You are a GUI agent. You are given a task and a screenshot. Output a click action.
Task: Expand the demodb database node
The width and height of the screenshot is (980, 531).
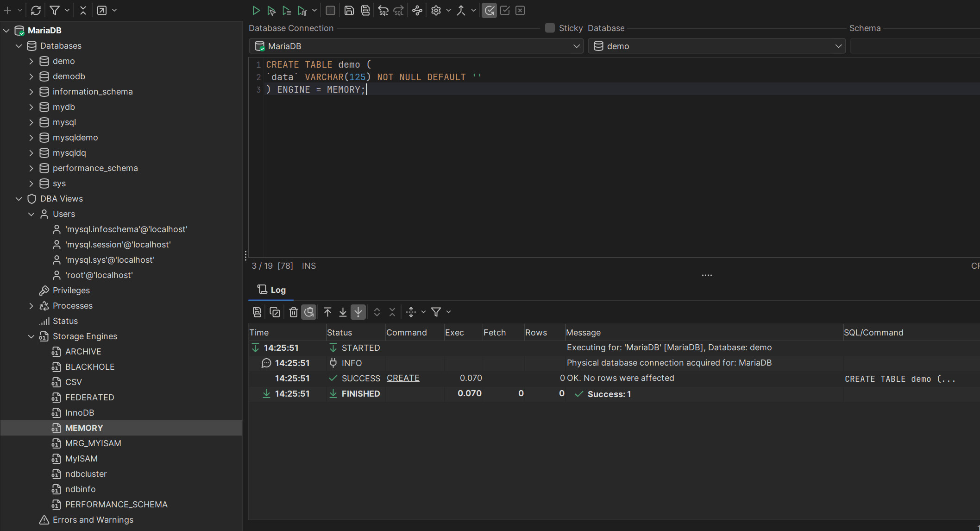[31, 76]
